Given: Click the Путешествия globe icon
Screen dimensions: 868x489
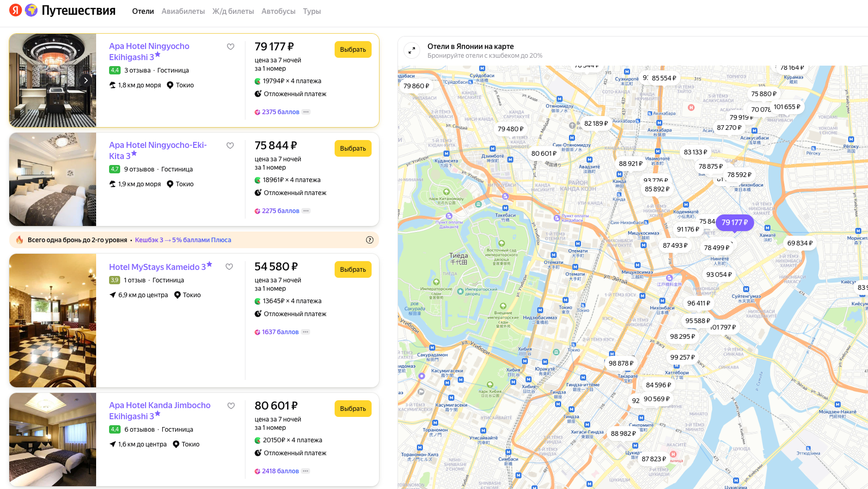Looking at the screenshot, I should click(31, 10).
